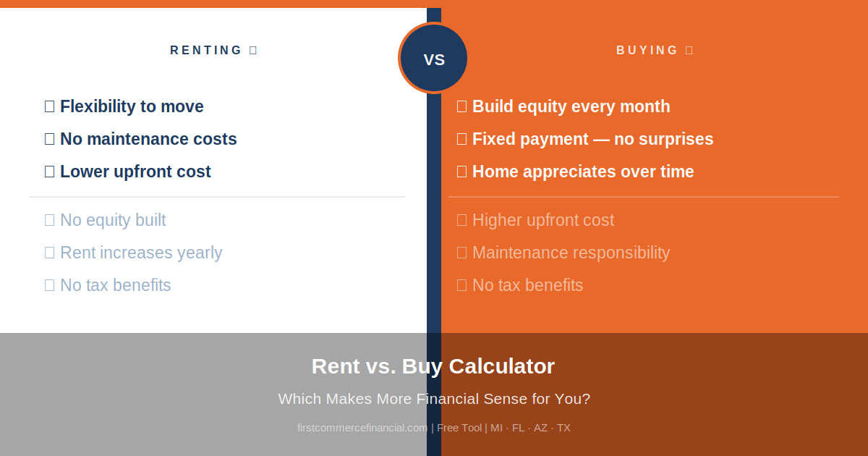
Task: Select the BUYING column heading
Action: (x=647, y=51)
